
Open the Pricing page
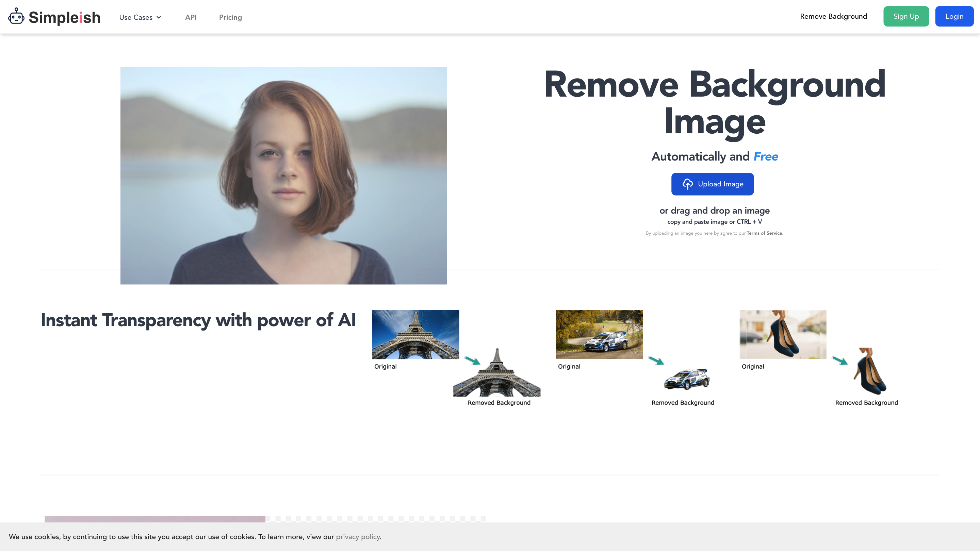[x=230, y=17]
